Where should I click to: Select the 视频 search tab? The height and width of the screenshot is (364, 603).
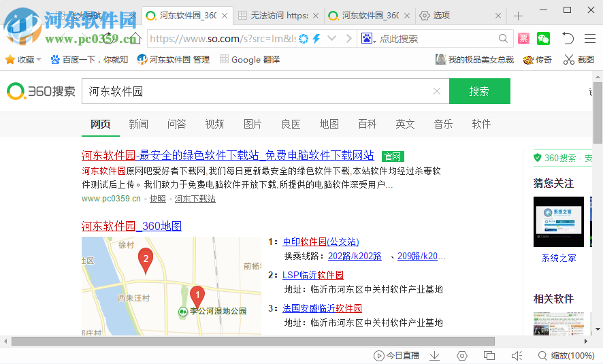click(214, 124)
